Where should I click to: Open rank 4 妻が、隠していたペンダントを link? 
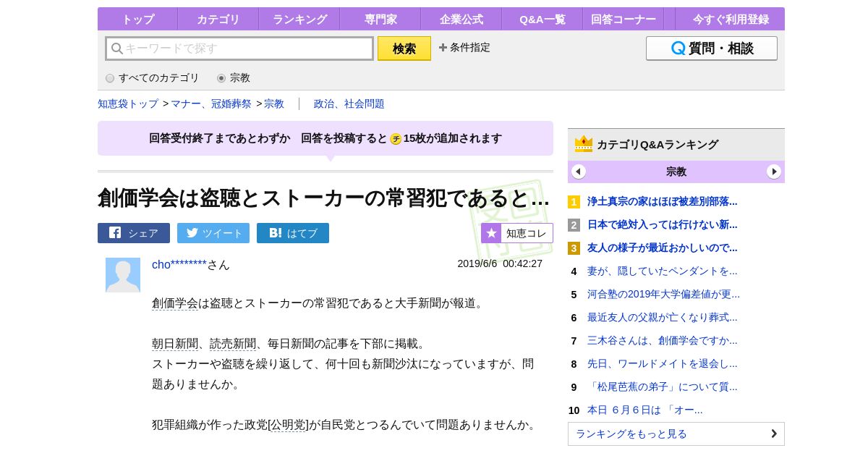(663, 271)
